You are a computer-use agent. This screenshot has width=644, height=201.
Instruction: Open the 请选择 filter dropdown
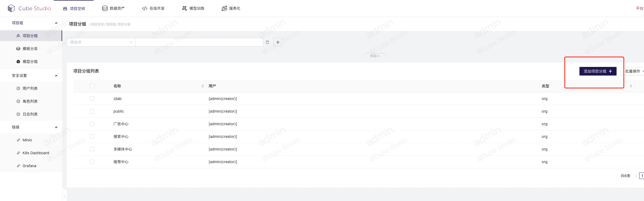click(101, 42)
